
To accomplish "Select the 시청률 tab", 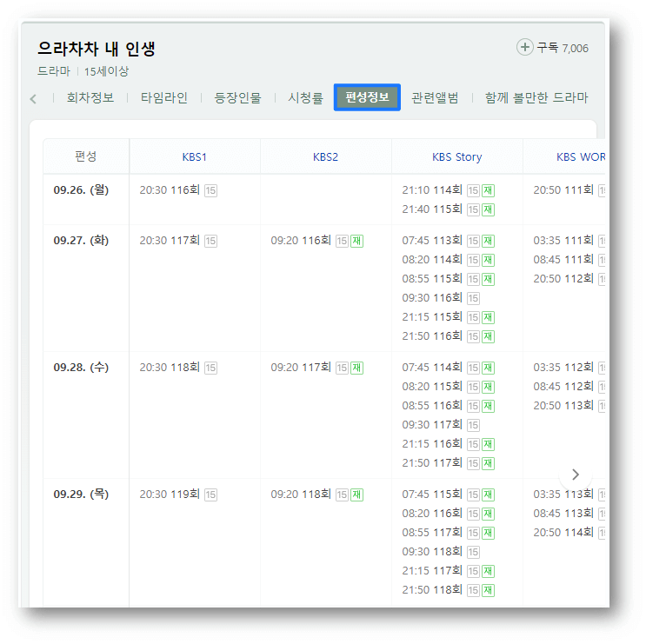I will 305,98.
